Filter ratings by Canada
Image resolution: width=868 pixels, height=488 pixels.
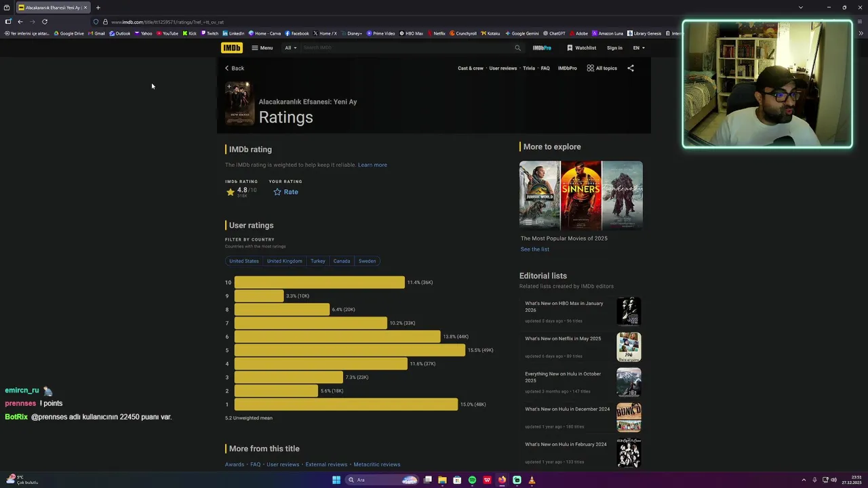[342, 261]
